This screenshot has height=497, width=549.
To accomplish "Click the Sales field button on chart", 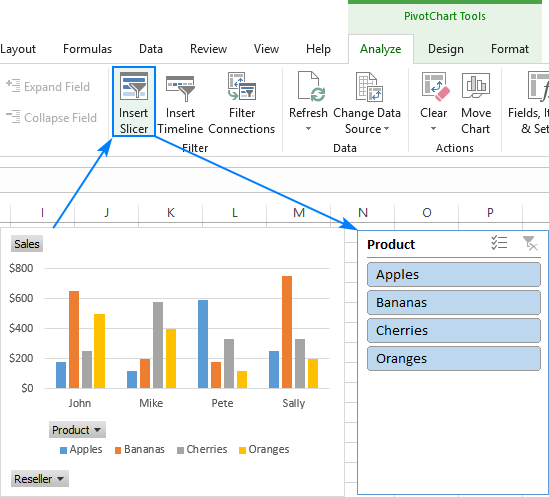I will pyautogui.click(x=27, y=244).
